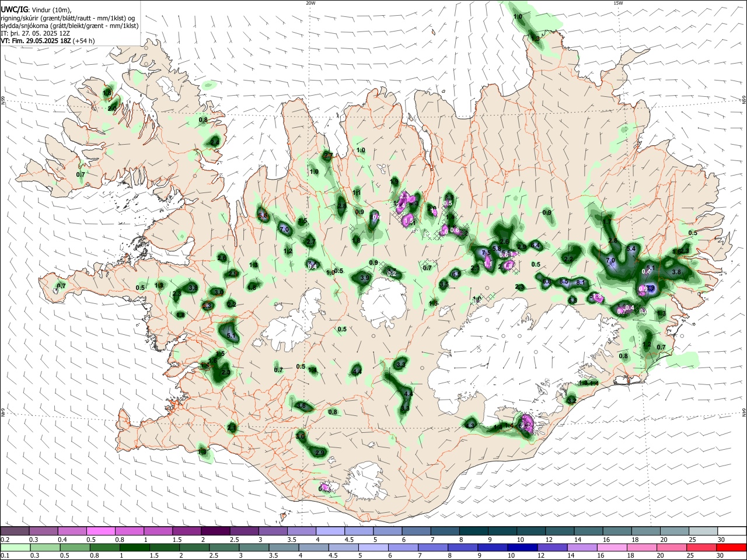Screen dimensions: 747x560
Task: Click the 'slydda/snjókoma (grátt/bleikt/grænt - mm/1klst)' line
Action: [69, 26]
